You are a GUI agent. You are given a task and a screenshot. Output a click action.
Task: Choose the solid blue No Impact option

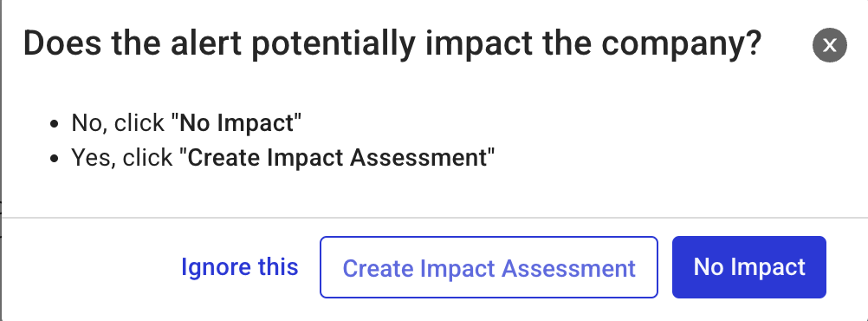tap(749, 267)
